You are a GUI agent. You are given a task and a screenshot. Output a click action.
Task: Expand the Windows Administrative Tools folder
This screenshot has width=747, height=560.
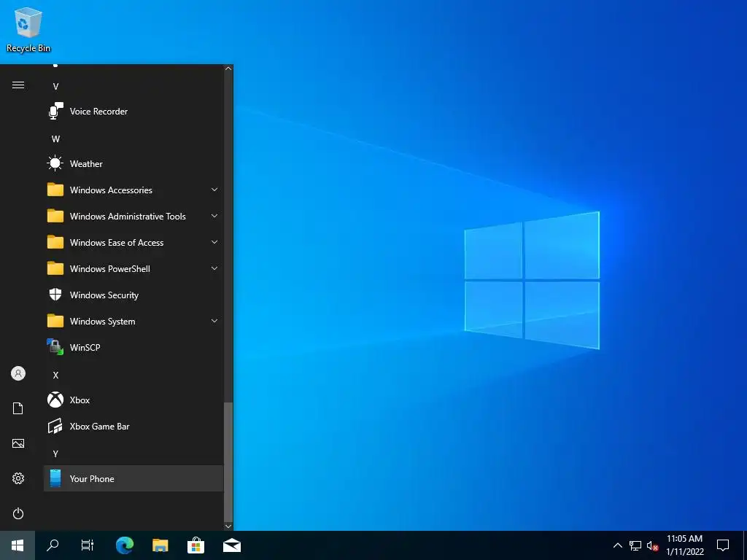pyautogui.click(x=133, y=216)
